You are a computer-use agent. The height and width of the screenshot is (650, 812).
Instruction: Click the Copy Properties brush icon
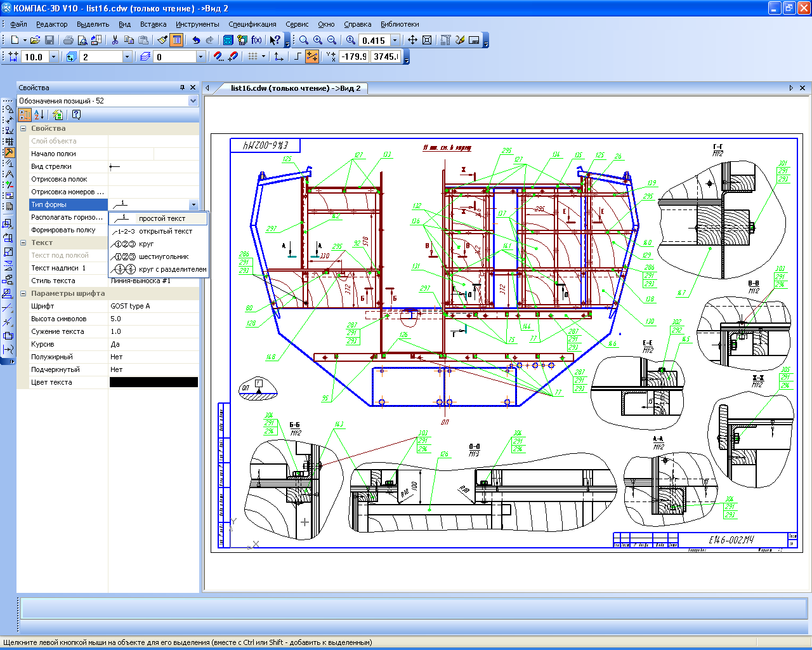coord(162,40)
